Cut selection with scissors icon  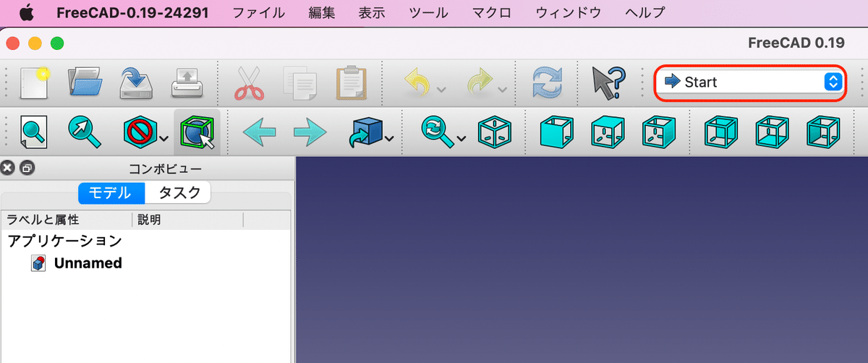tap(250, 82)
